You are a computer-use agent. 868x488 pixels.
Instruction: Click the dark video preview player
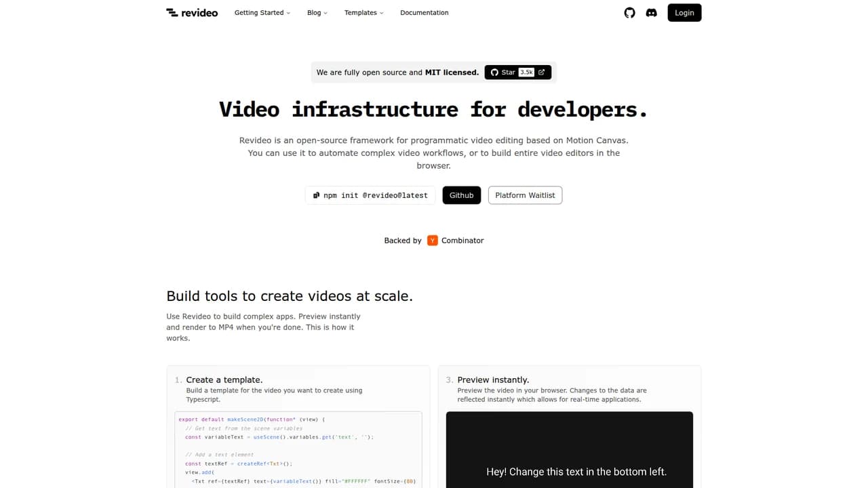click(x=570, y=449)
